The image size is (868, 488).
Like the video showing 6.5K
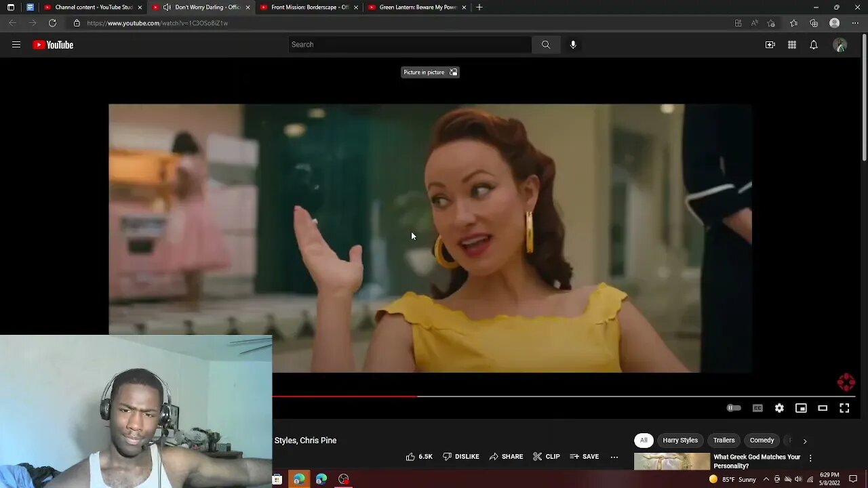pos(419,457)
